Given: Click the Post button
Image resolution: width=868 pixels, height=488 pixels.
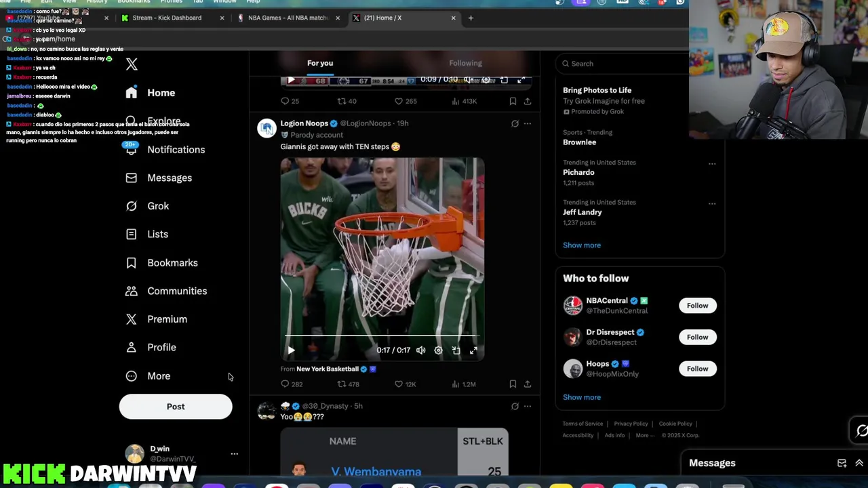Looking at the screenshot, I should click(x=176, y=407).
